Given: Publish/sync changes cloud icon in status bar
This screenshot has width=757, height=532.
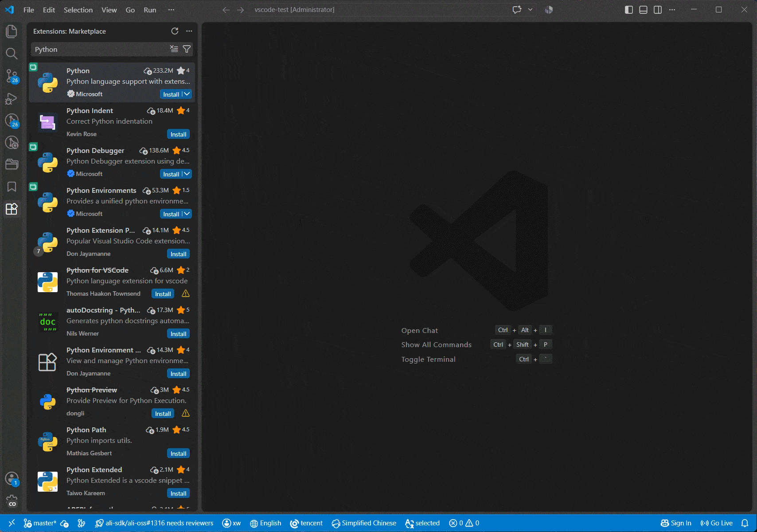Looking at the screenshot, I should coord(64,524).
